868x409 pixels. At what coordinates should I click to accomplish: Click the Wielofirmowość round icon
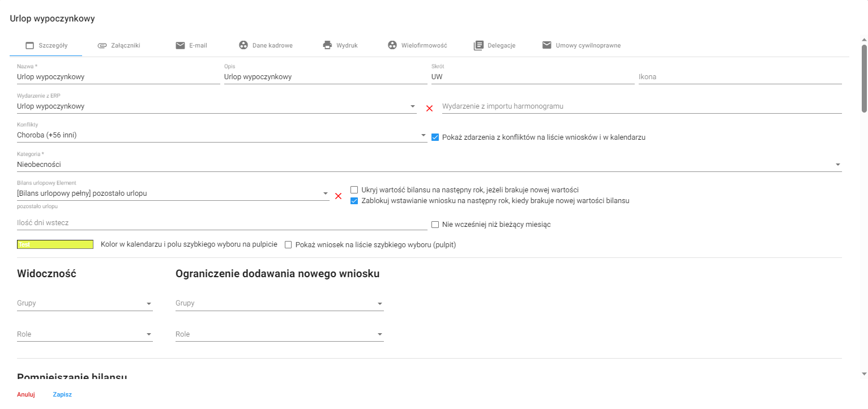click(x=392, y=45)
